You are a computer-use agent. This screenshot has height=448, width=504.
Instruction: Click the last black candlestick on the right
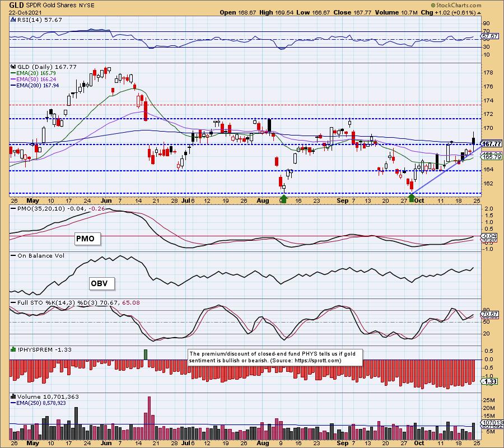click(x=473, y=141)
